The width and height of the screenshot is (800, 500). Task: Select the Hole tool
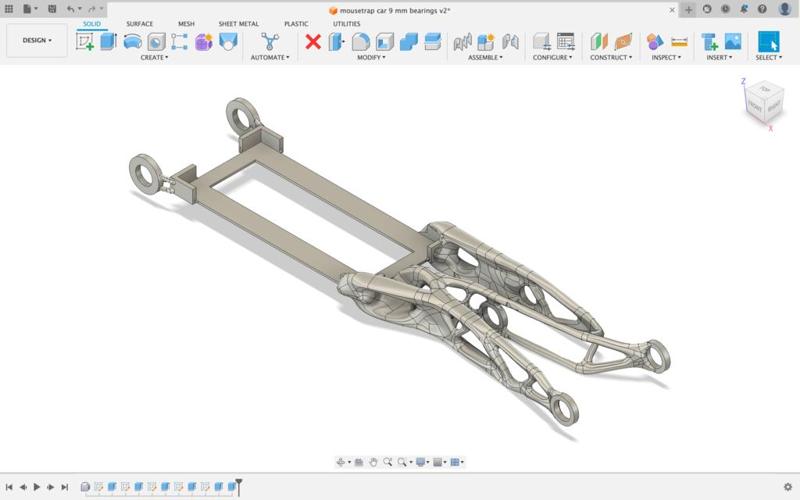coord(157,42)
